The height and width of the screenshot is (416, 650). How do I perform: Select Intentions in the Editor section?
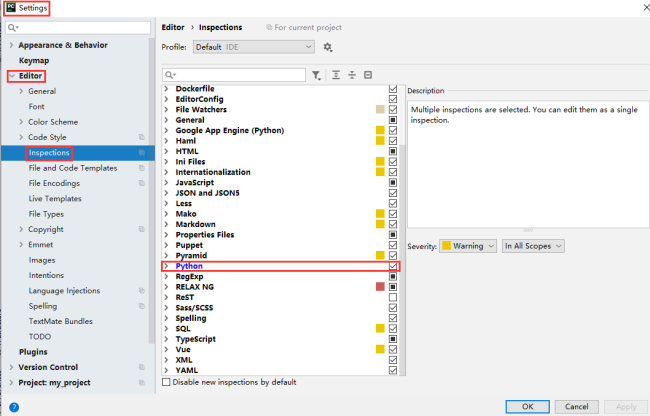(x=46, y=275)
